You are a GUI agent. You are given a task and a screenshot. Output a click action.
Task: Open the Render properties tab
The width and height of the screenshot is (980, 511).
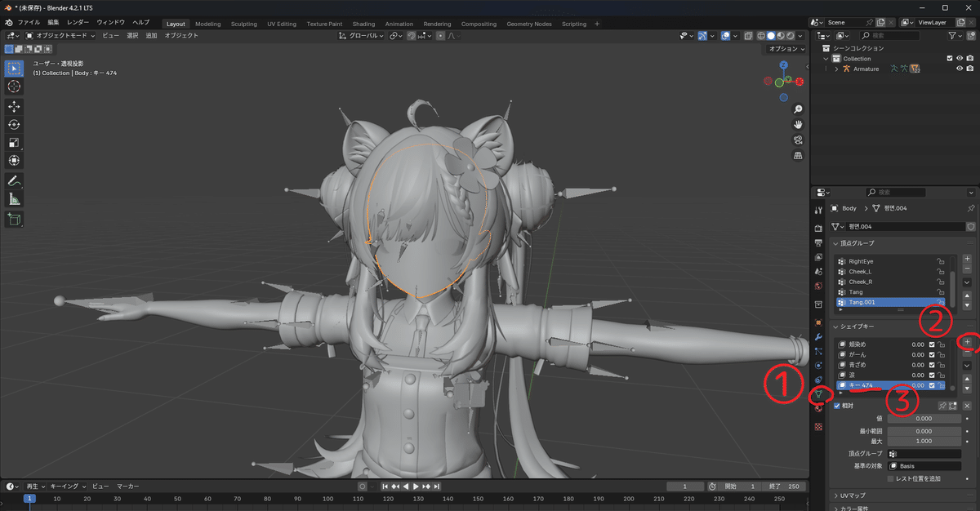click(x=818, y=229)
